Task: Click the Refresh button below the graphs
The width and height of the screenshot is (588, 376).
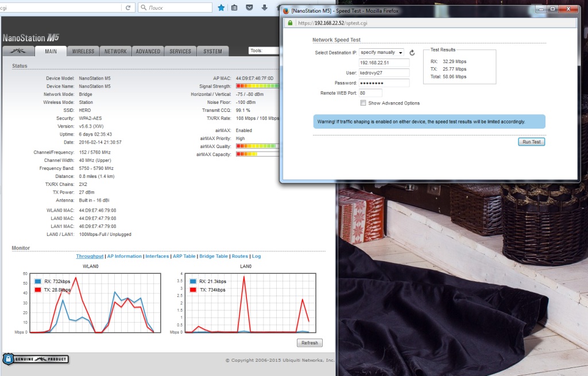Action: [310, 343]
